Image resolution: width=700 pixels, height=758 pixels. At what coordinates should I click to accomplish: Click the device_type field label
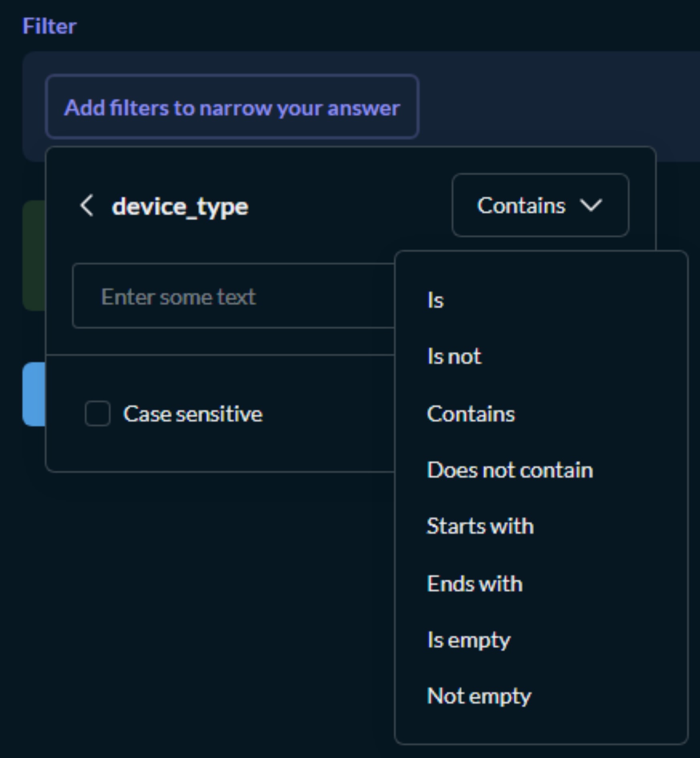click(180, 206)
